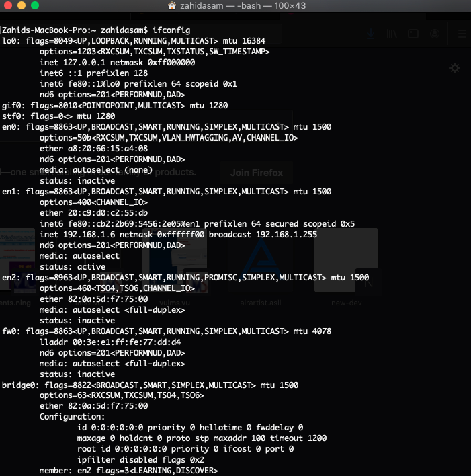
Task: Click the 'fw0:' interface name
Action: coord(11,331)
